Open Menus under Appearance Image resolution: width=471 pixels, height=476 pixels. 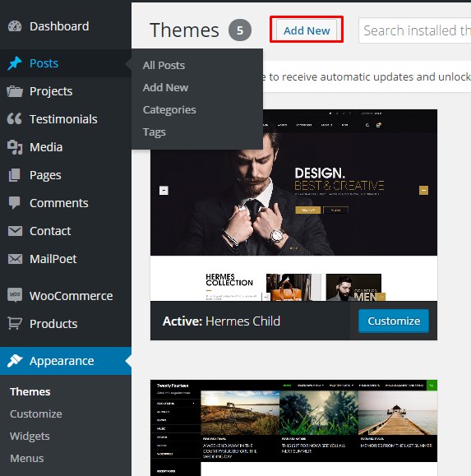pos(26,458)
